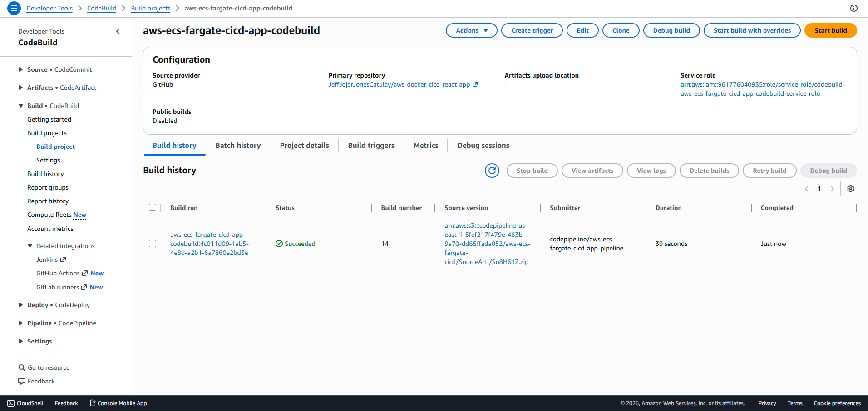Open Compute fleets in sidebar
868x411 pixels.
(x=49, y=215)
